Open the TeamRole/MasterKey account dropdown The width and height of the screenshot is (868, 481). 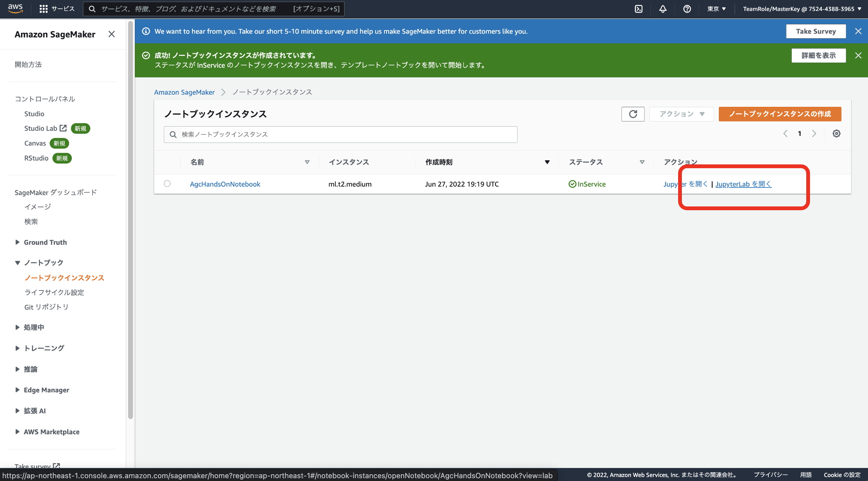pos(802,9)
